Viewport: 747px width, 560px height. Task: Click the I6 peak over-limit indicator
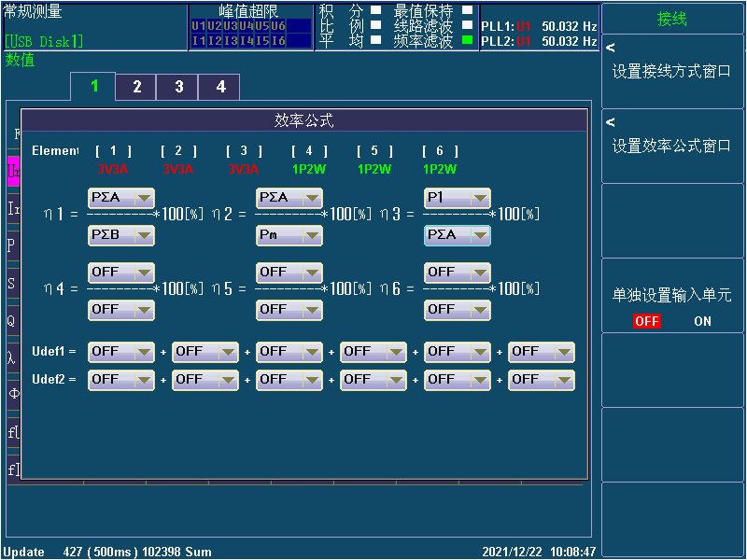point(278,41)
